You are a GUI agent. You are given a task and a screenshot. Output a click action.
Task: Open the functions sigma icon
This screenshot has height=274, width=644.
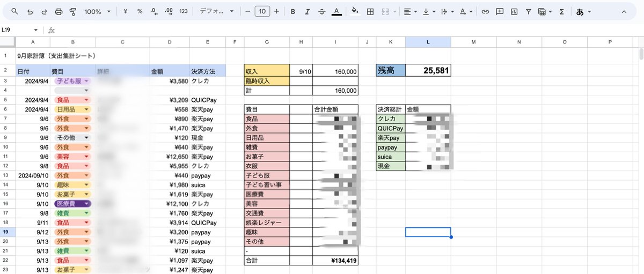pyautogui.click(x=561, y=11)
